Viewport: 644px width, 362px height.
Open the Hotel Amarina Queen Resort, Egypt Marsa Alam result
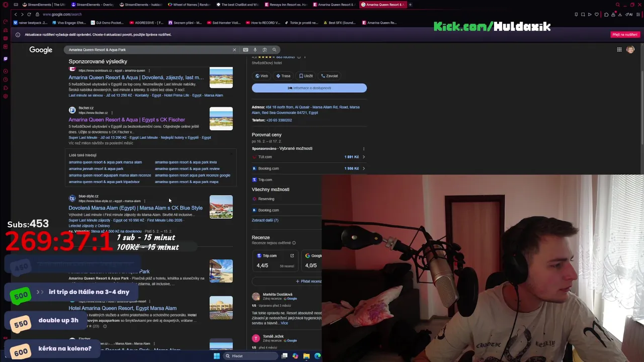[123, 308]
